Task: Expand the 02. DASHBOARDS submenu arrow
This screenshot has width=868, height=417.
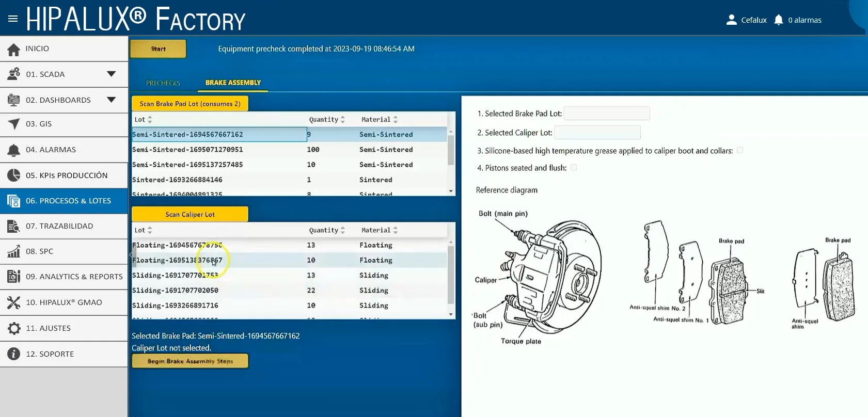Action: coord(111,100)
